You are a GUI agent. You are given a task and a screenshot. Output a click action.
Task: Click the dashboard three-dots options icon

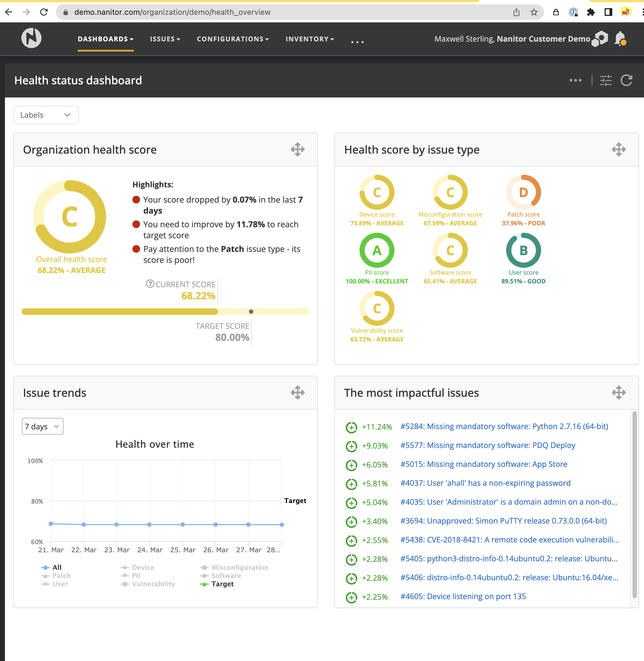click(575, 81)
